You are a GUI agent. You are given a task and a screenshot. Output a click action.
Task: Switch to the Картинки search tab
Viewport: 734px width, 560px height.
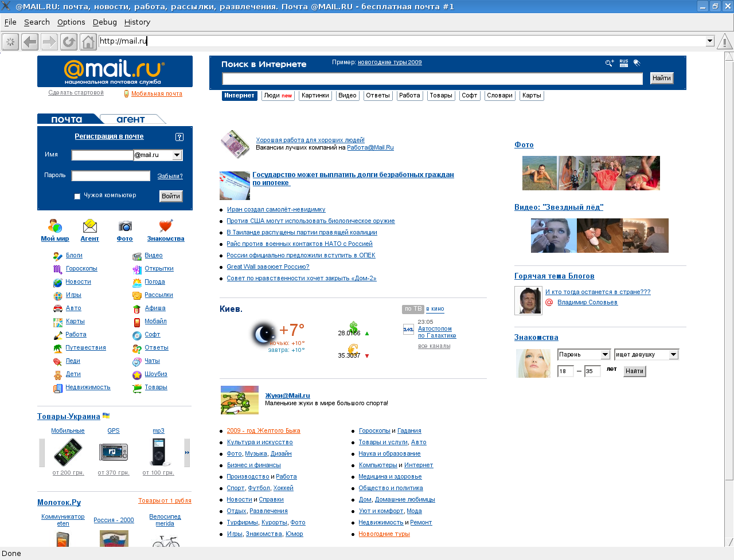315,96
